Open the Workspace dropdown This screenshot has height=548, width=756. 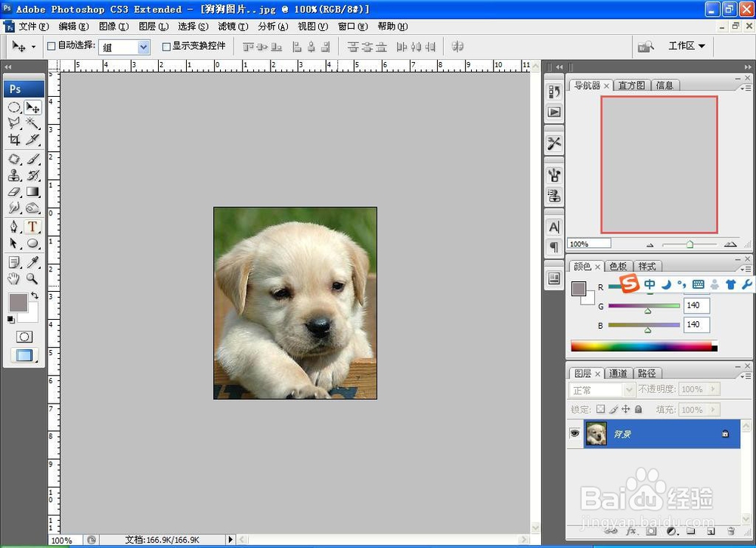click(x=686, y=46)
